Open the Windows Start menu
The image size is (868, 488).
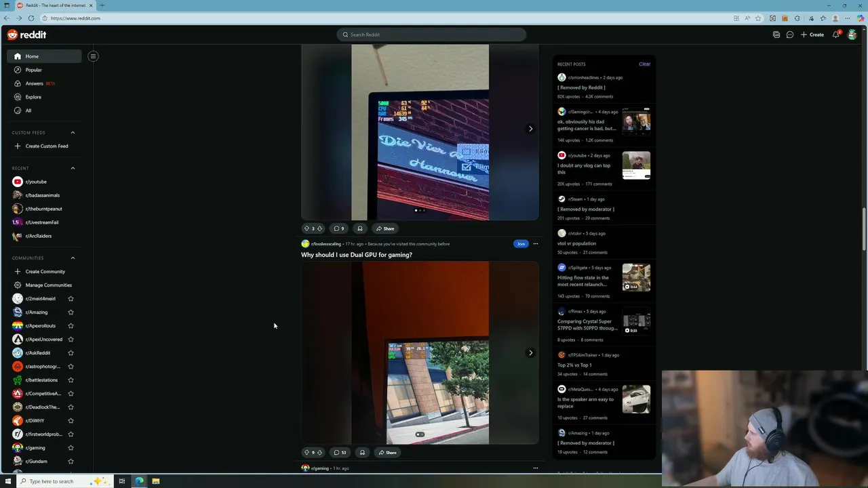click(8, 481)
